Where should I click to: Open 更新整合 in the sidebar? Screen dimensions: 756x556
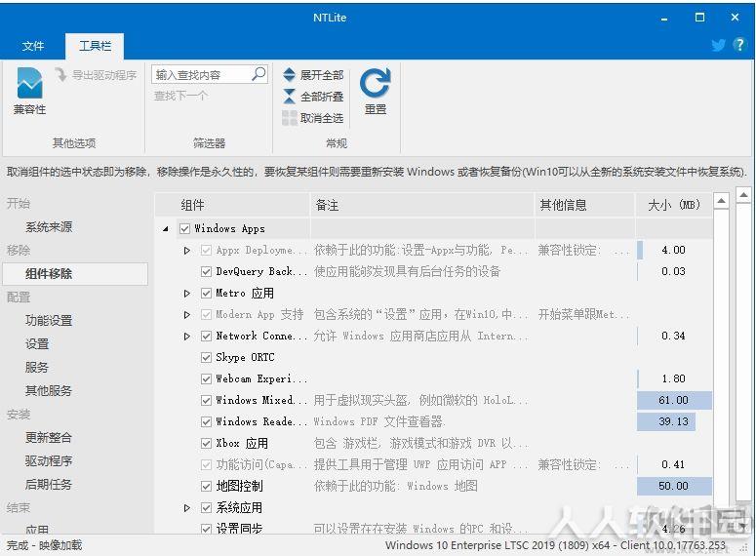(49, 437)
